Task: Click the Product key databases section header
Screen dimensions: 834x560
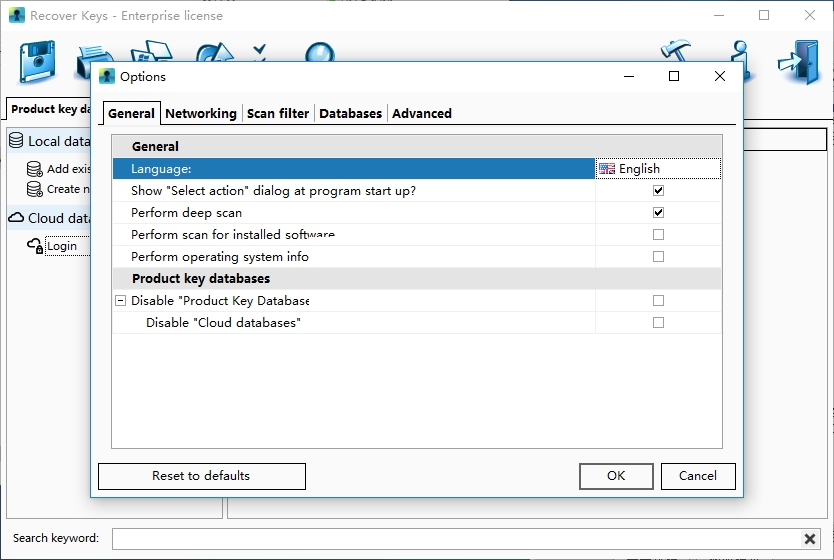Action: point(417,279)
